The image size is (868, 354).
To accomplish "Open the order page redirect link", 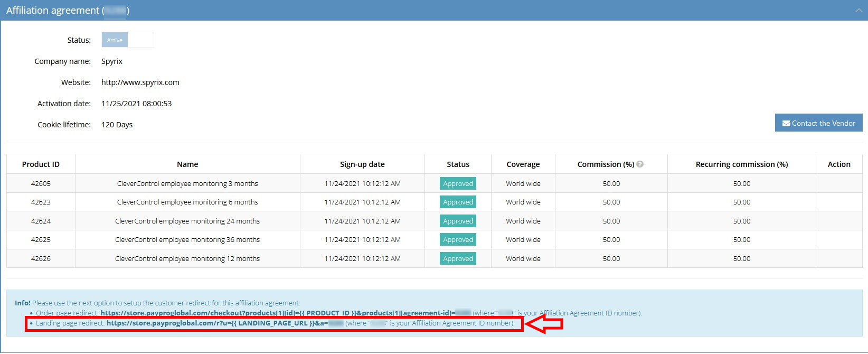I will coord(286,313).
